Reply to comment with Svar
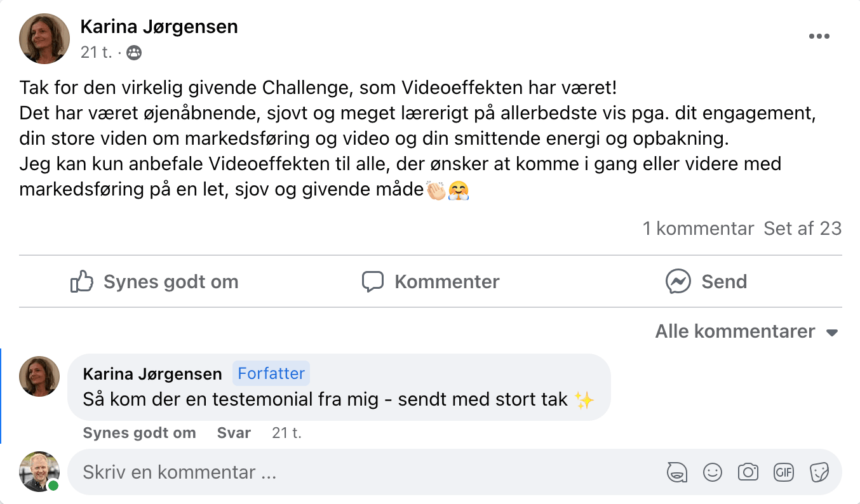 pyautogui.click(x=234, y=433)
